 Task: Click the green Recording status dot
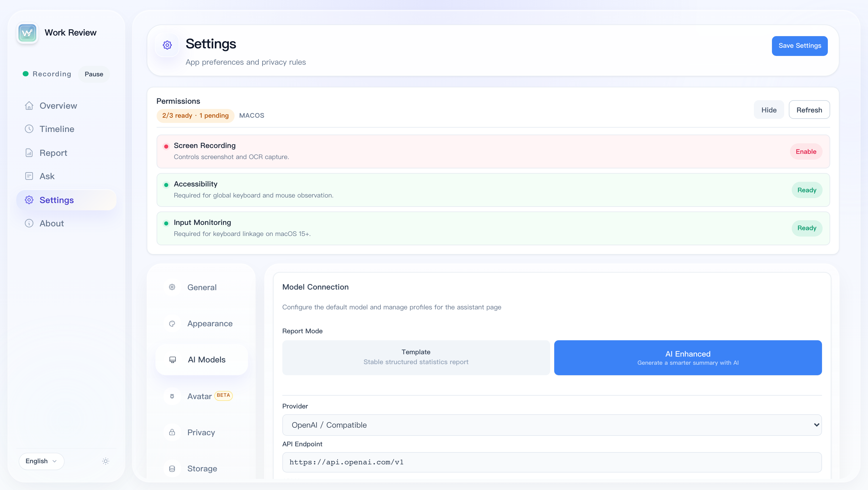point(26,74)
